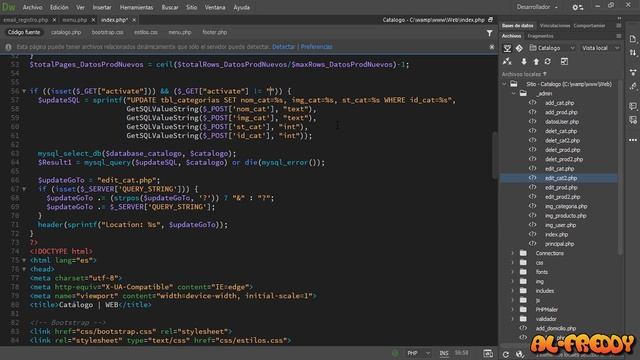
Task: Collapse the if block fold arrow at line 56
Action: [24, 91]
